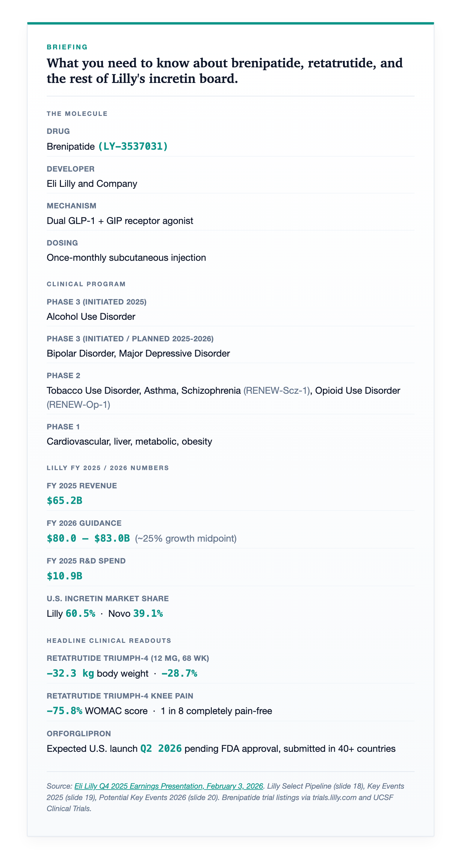Image resolution: width=461 pixels, height=868 pixels.
Task: Select the BRIEFING label above the headline
Action: [x=67, y=47]
